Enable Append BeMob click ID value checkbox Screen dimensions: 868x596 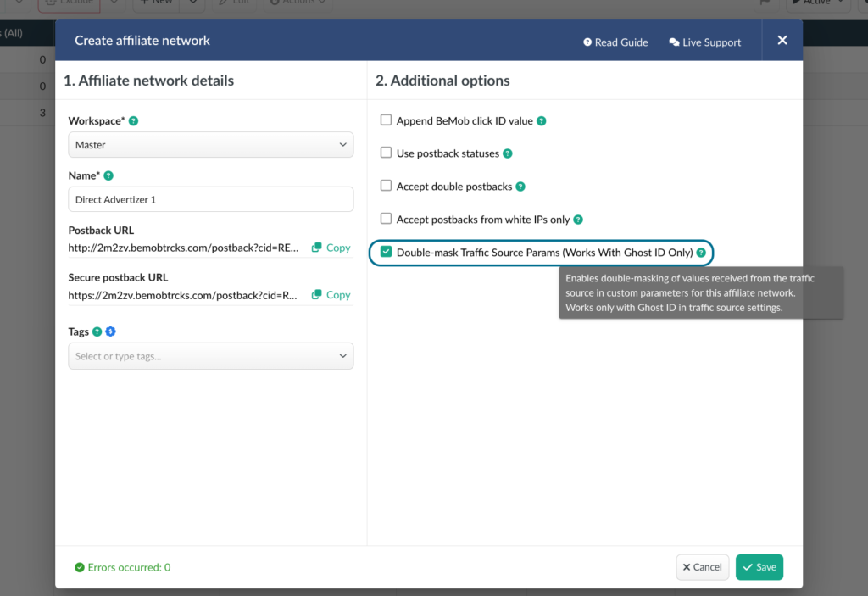[387, 120]
